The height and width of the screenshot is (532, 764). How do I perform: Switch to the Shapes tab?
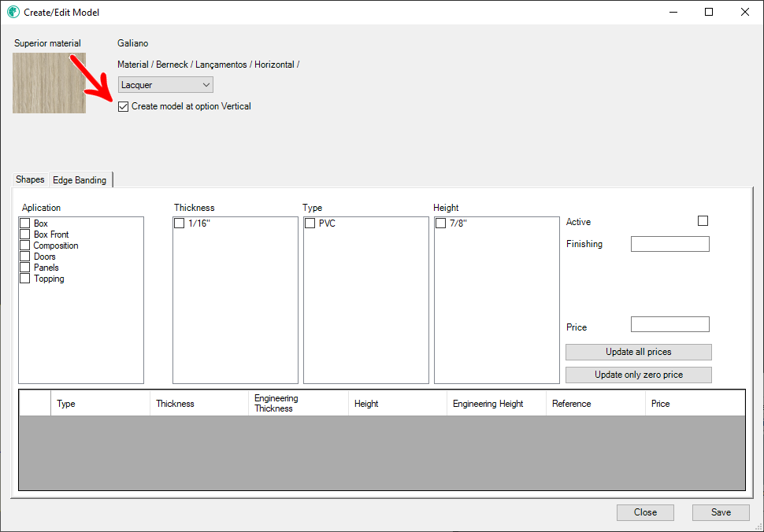pyautogui.click(x=30, y=180)
